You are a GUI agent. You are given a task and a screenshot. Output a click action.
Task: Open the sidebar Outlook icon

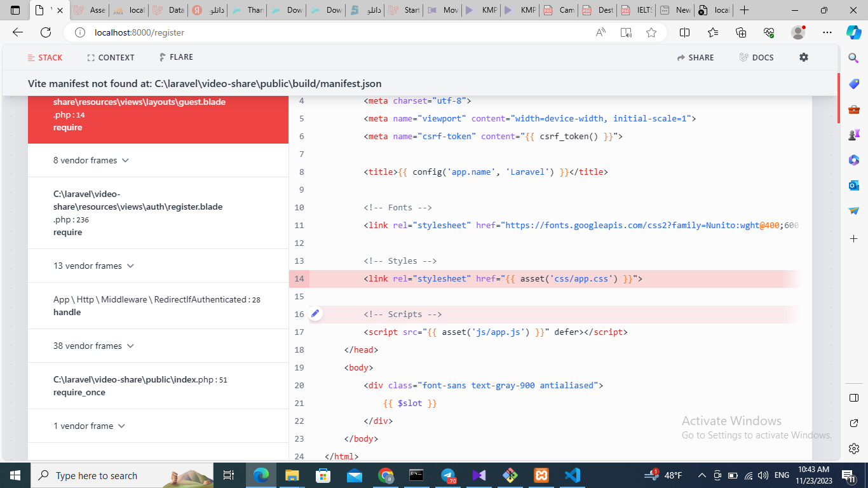[854, 186]
